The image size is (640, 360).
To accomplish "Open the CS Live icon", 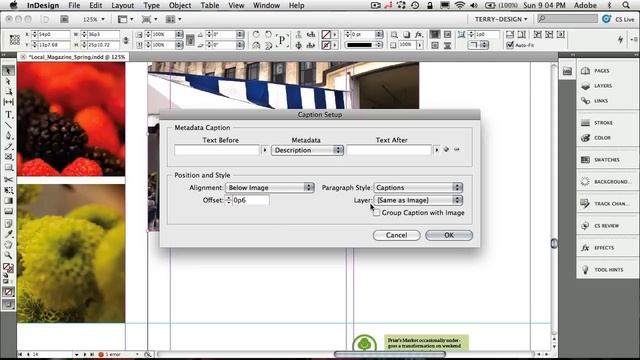I will pos(607,19).
